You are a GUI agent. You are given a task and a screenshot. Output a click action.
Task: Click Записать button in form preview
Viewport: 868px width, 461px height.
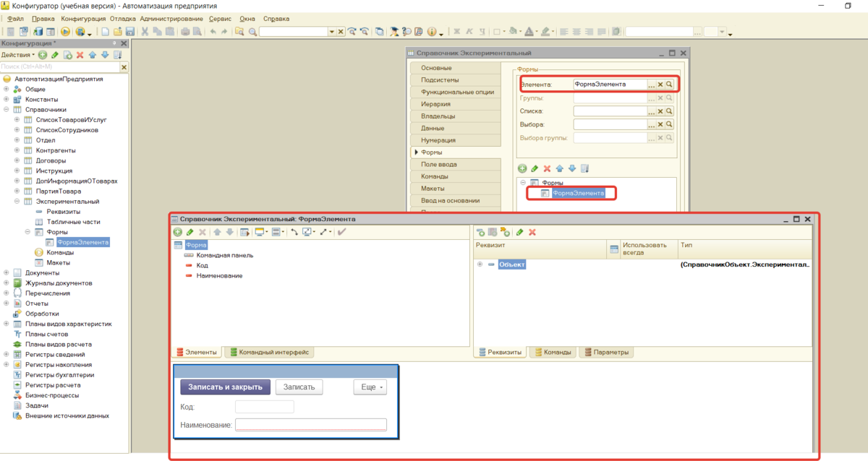299,387
